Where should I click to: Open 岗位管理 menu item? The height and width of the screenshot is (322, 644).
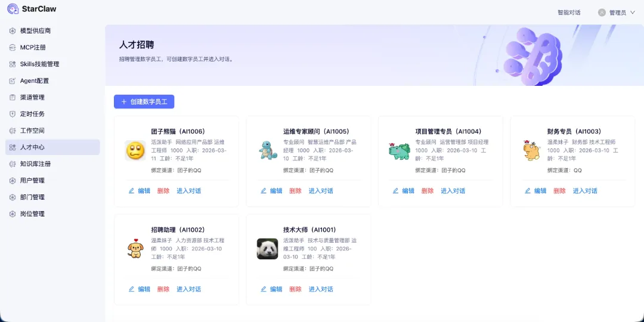tap(52, 213)
